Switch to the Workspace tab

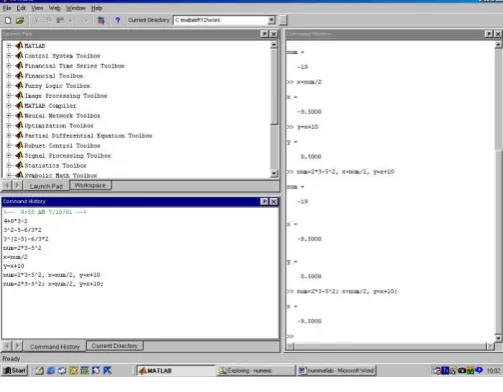tap(90, 185)
